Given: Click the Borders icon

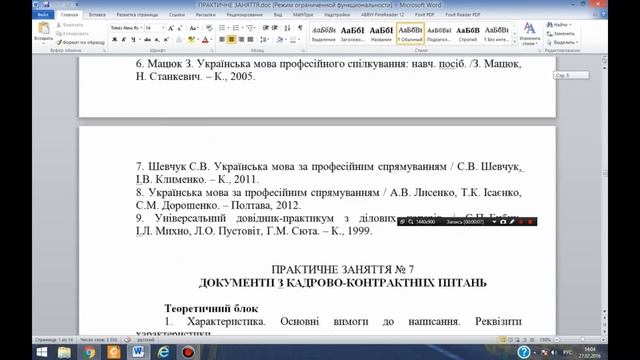Looking at the screenshot, I should tap(293, 40).
